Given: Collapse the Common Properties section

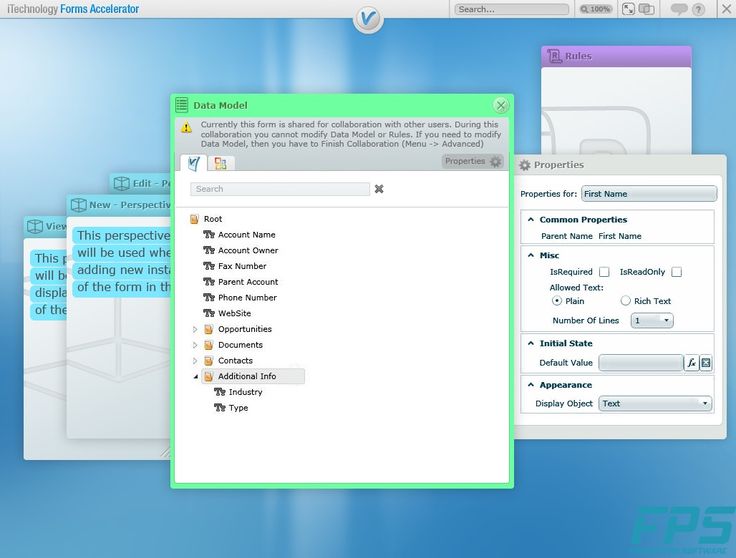Looking at the screenshot, I should 531,220.
